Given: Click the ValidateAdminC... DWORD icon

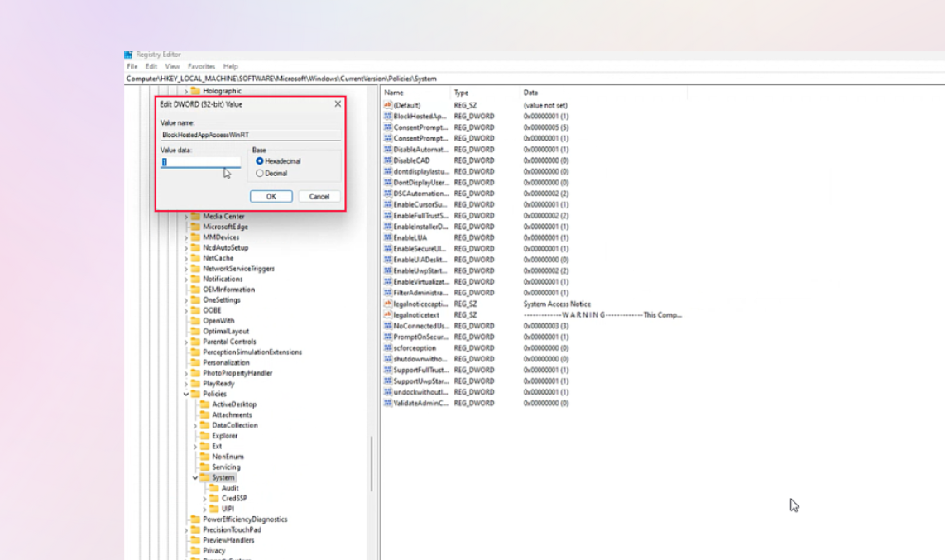Looking at the screenshot, I should 387,403.
